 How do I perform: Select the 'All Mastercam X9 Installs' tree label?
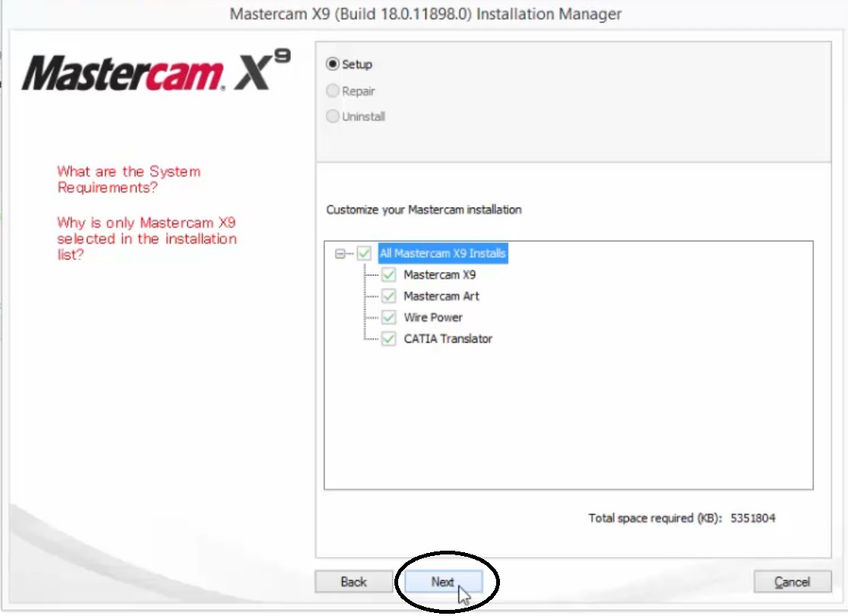[442, 254]
